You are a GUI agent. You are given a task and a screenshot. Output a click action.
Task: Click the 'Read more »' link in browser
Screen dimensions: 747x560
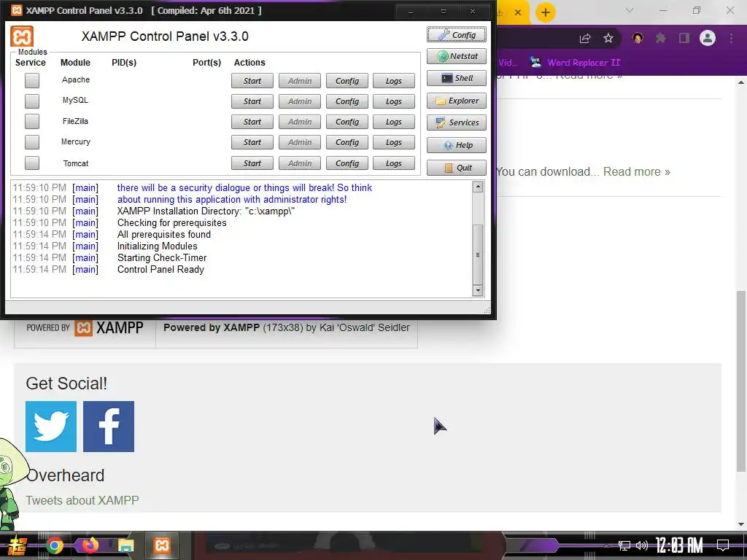tap(636, 171)
